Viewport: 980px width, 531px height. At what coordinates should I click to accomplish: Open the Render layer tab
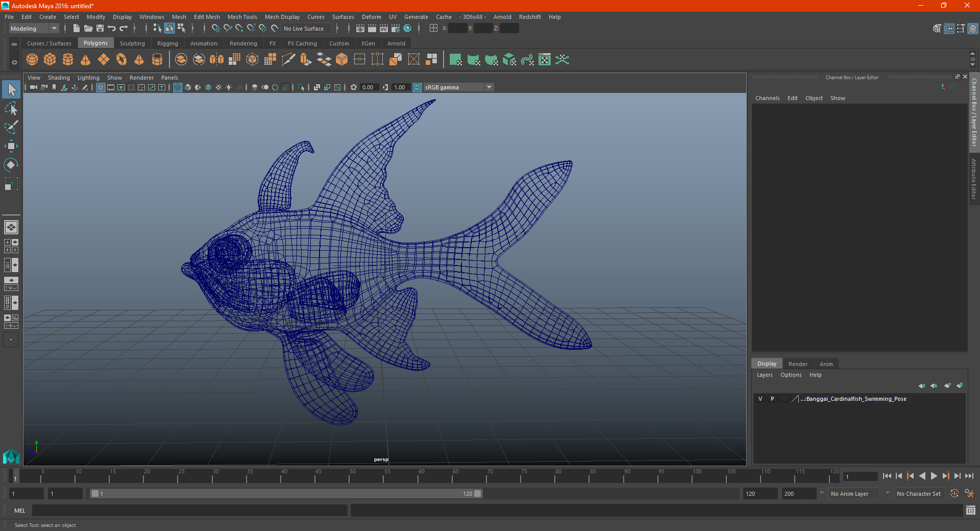coord(798,364)
